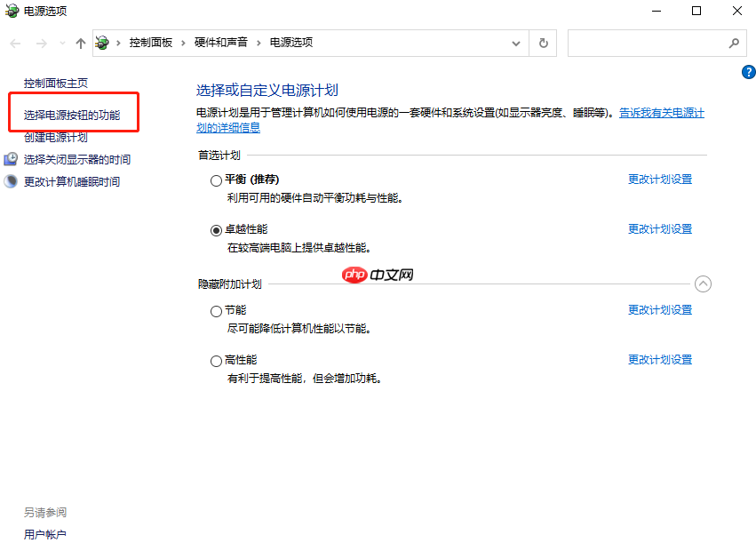This screenshot has height=551, width=756.
Task: Open help via the blue question mark icon
Action: 748,72
